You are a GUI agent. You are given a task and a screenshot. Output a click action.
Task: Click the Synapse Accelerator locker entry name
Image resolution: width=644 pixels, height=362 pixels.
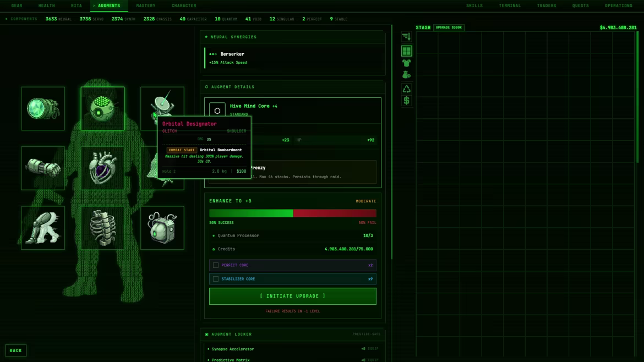[232, 349]
